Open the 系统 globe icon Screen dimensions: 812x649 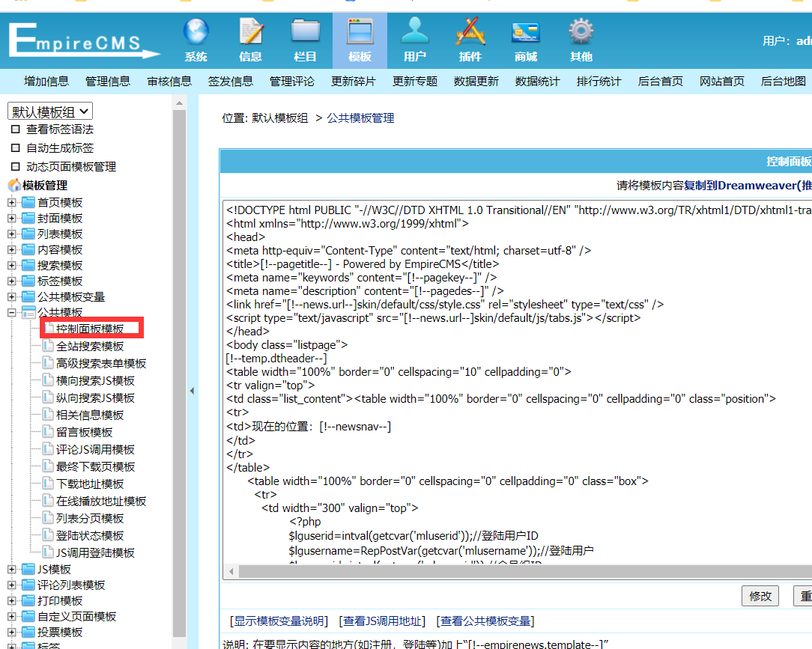(196, 31)
